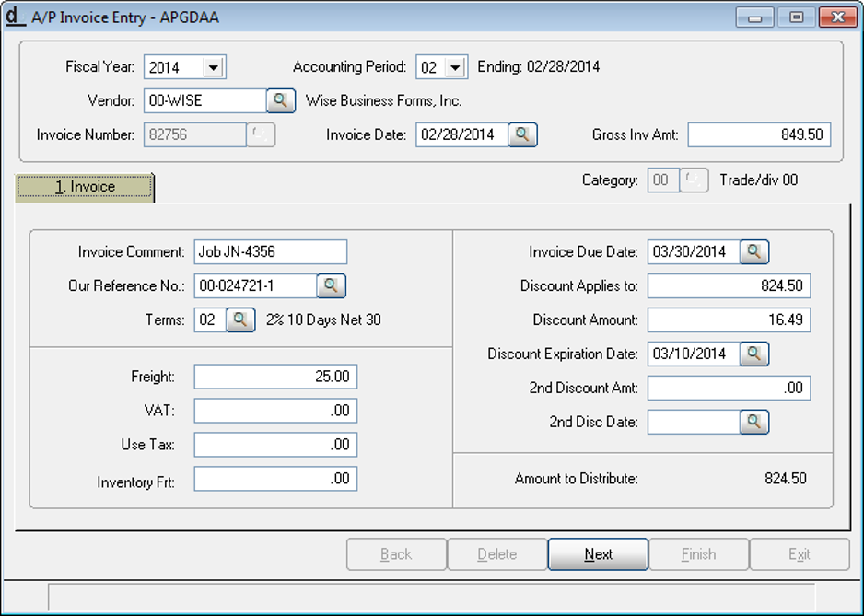The image size is (864, 616).
Task: Click the status bar message field at bottom
Action: [431, 597]
